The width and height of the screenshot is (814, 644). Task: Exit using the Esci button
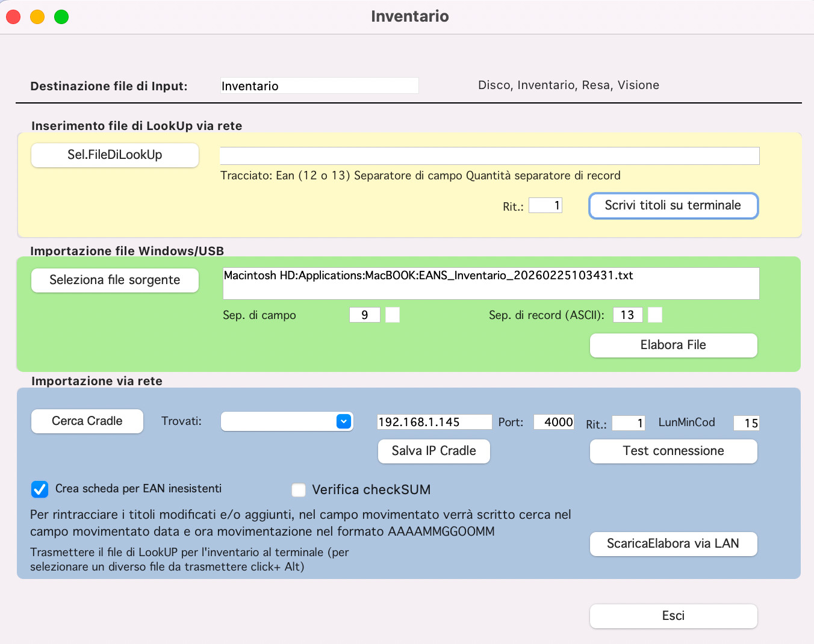pyautogui.click(x=673, y=616)
